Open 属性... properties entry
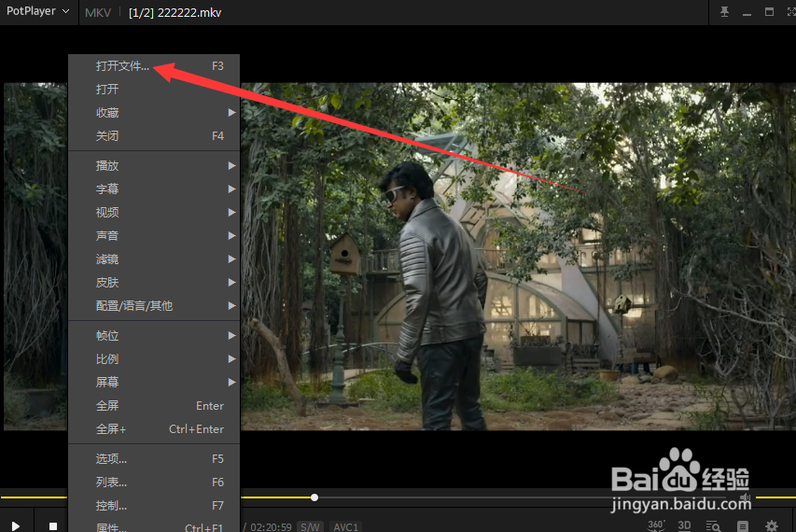This screenshot has width=796, height=532. (x=154, y=525)
